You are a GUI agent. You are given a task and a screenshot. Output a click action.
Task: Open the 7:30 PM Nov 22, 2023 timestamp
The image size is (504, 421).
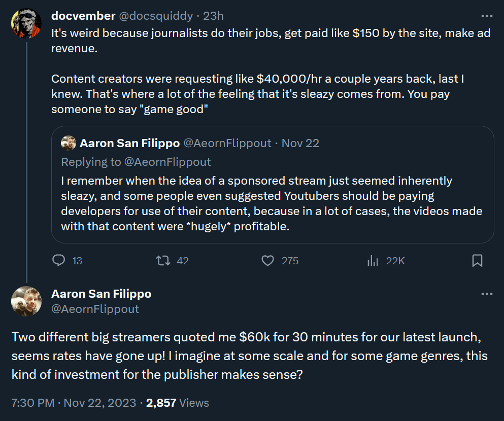(74, 403)
